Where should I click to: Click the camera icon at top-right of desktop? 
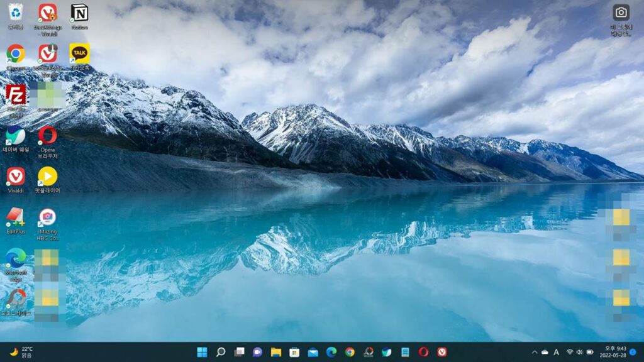(x=621, y=13)
